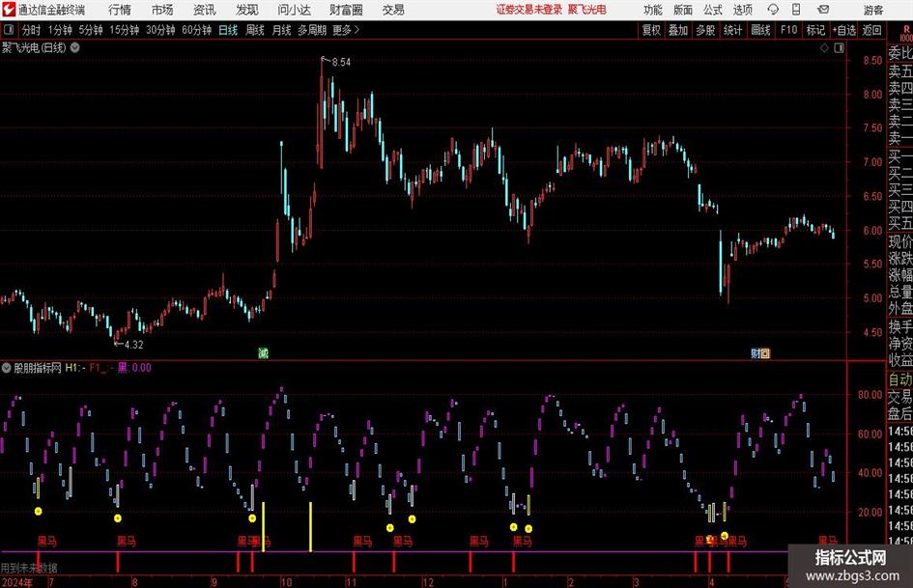Screen dimensions: 913x588
Task: Switch to 30分钟 period
Action: click(160, 30)
